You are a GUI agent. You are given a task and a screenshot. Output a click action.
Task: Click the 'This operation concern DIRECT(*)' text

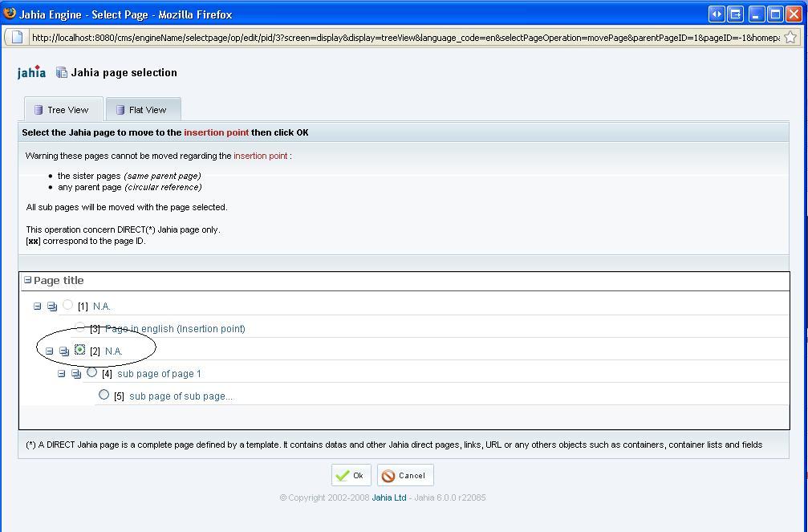[x=123, y=229]
